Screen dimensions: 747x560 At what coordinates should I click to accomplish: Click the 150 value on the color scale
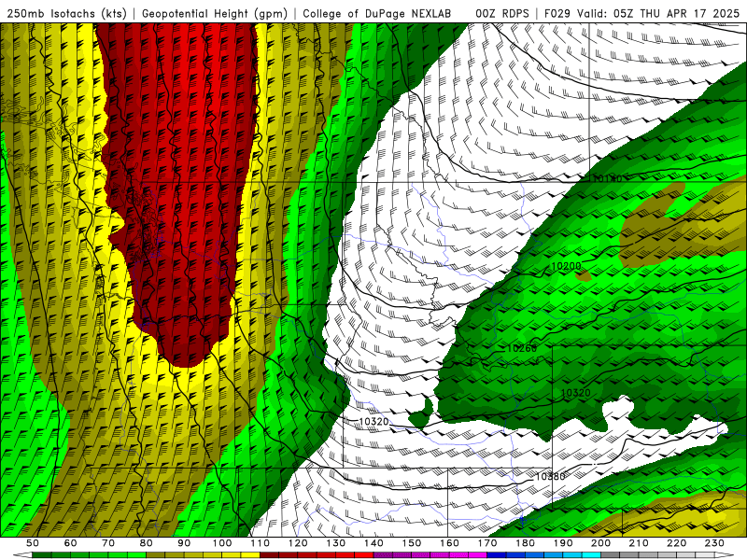[x=412, y=543]
